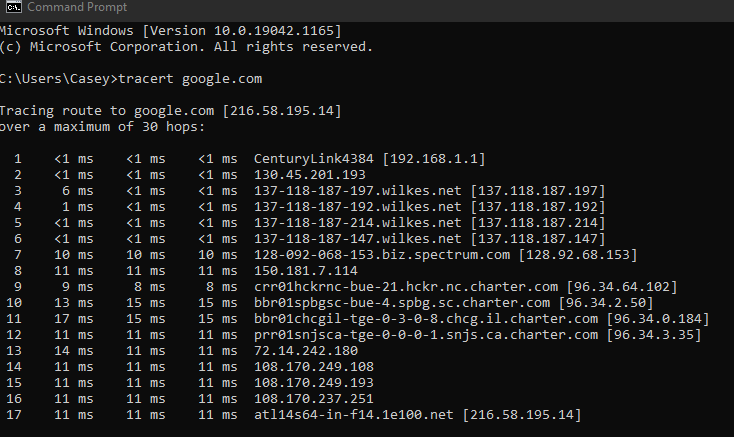
Task: Click the crr01hckrnc-bue-21 charter.com hostname
Action: click(406, 287)
